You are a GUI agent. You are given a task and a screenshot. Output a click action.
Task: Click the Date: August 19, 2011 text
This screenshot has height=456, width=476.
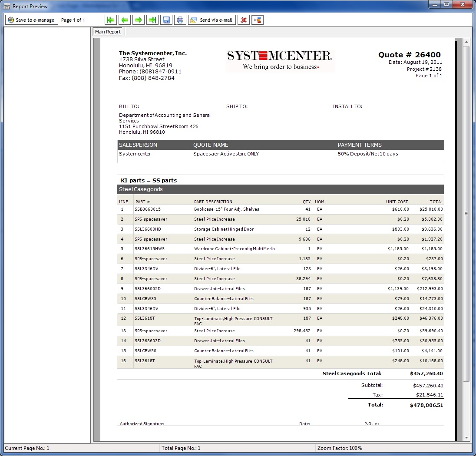point(415,62)
